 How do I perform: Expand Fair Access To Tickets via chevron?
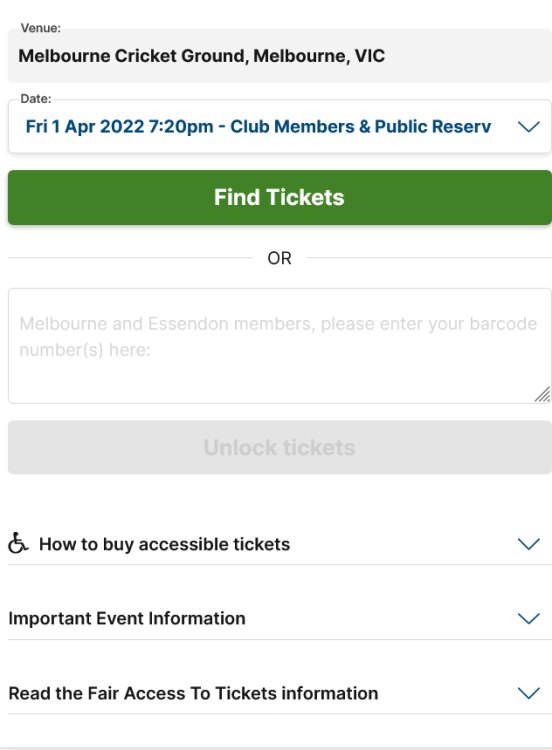[x=529, y=693]
